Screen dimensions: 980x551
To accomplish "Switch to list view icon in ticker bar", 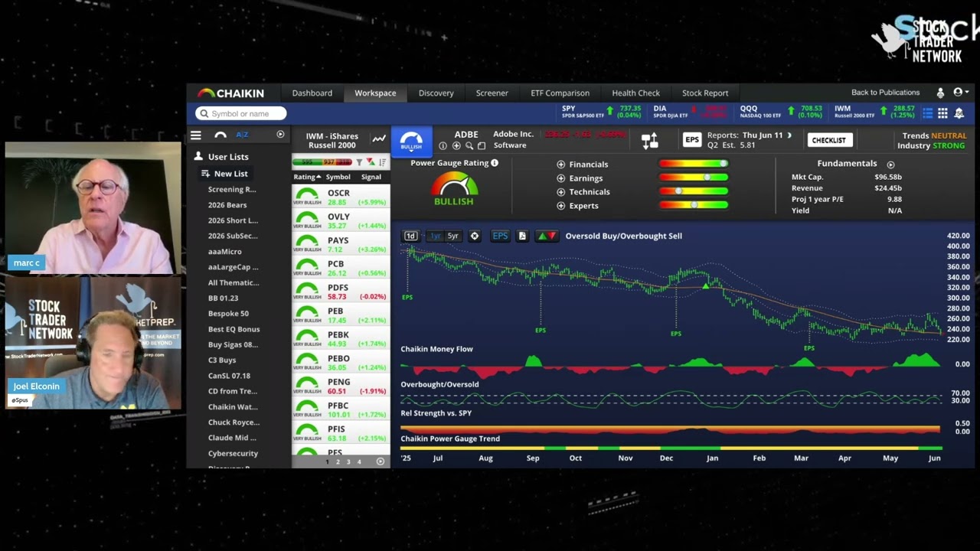I will point(928,112).
